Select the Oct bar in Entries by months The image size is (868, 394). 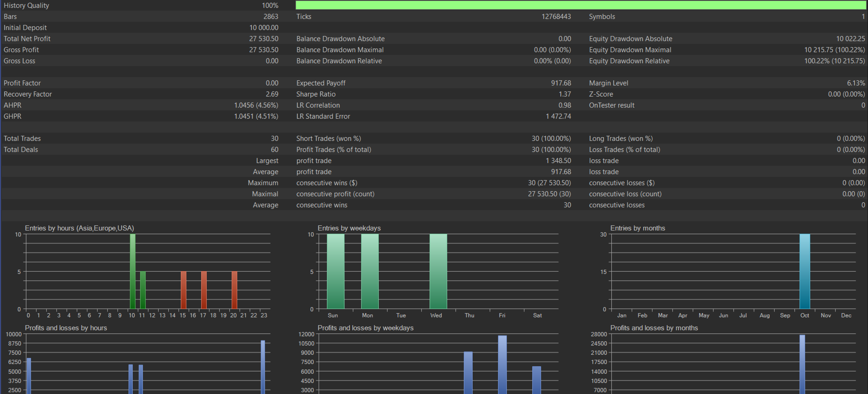point(805,272)
